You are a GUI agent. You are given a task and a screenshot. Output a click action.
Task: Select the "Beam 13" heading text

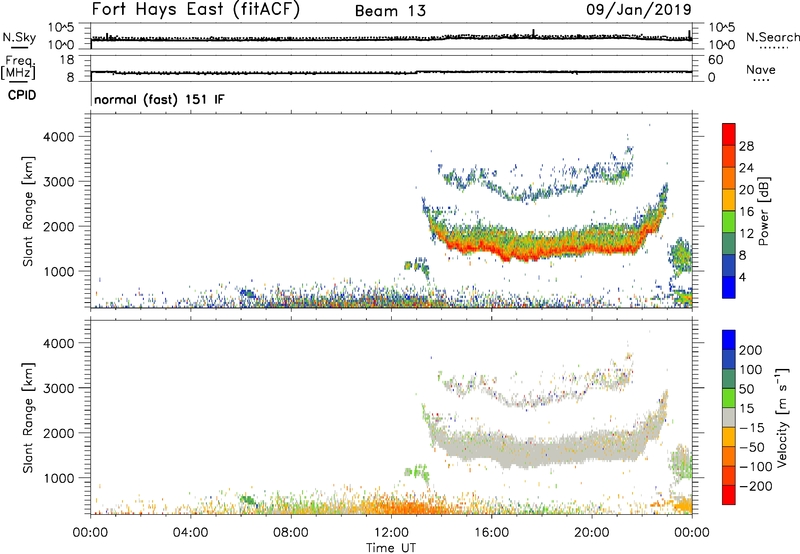click(x=390, y=11)
